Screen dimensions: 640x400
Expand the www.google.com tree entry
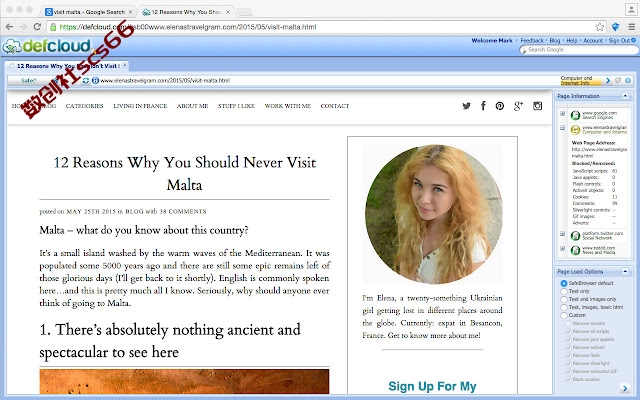click(x=562, y=113)
